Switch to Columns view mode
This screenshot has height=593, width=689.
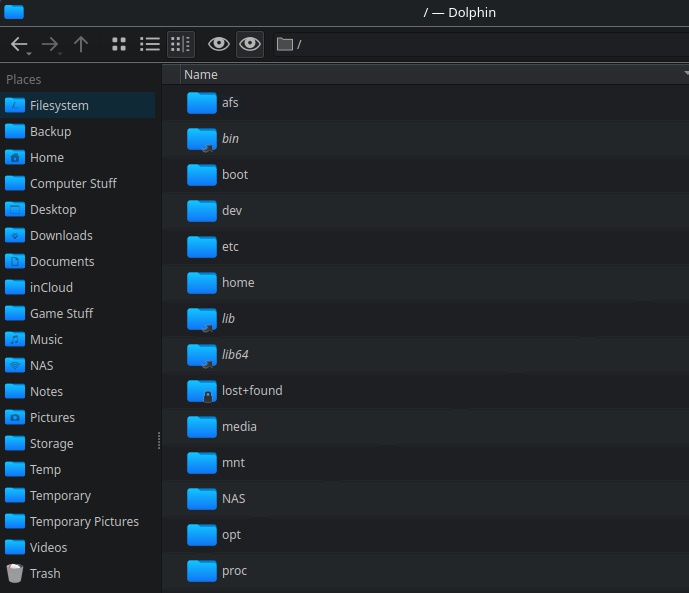click(181, 44)
